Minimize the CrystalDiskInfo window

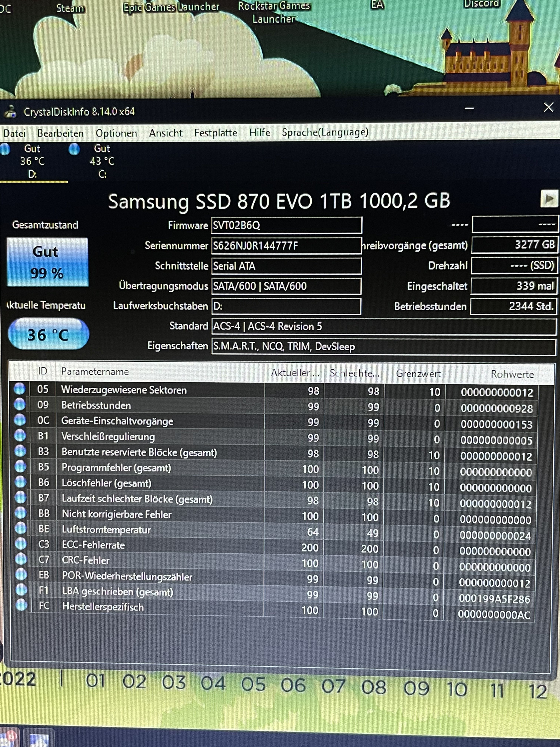pos(469,108)
